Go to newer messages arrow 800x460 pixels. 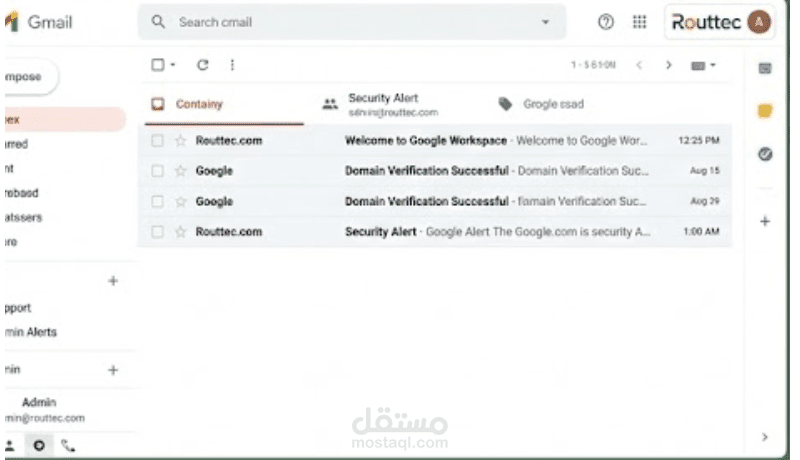639,65
